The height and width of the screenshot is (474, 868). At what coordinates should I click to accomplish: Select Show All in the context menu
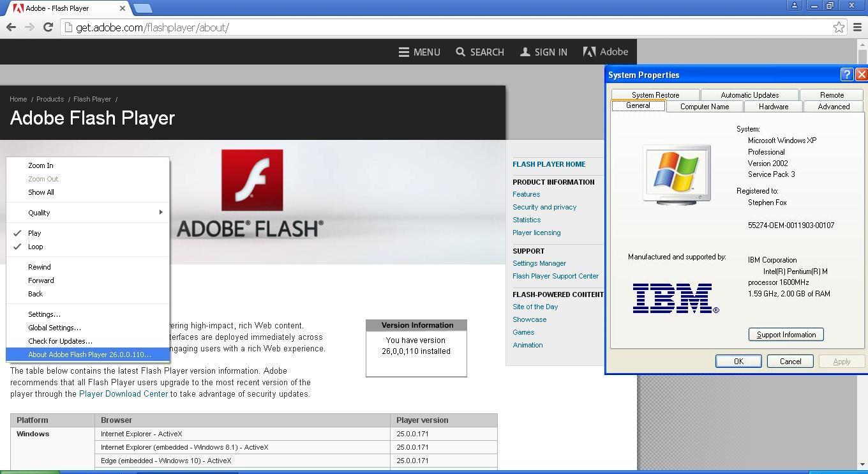coord(87,192)
